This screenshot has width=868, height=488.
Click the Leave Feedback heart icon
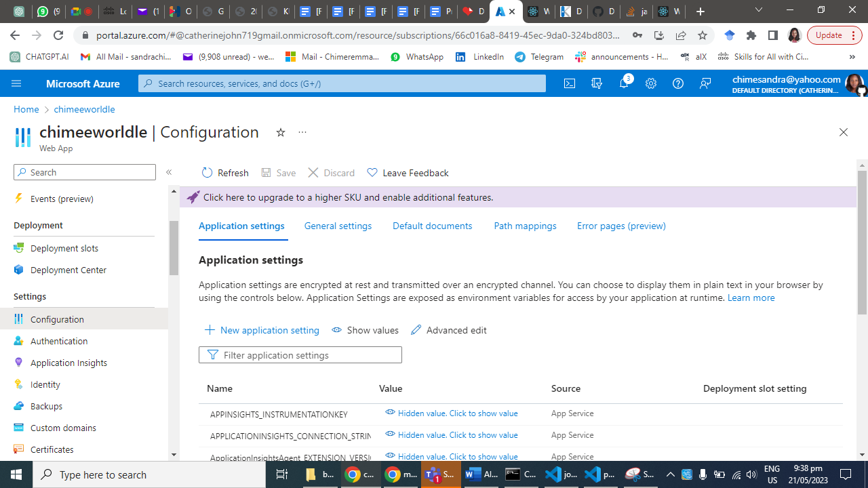click(x=372, y=173)
